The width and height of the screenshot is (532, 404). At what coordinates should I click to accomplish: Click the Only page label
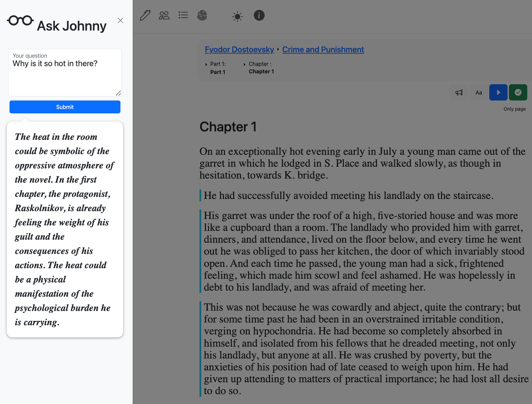pyautogui.click(x=515, y=109)
